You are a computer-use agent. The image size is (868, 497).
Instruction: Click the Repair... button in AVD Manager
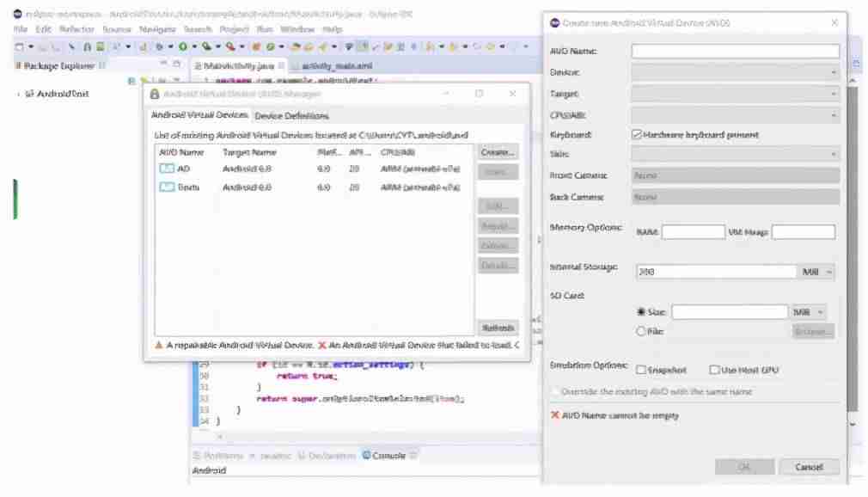[x=497, y=225]
